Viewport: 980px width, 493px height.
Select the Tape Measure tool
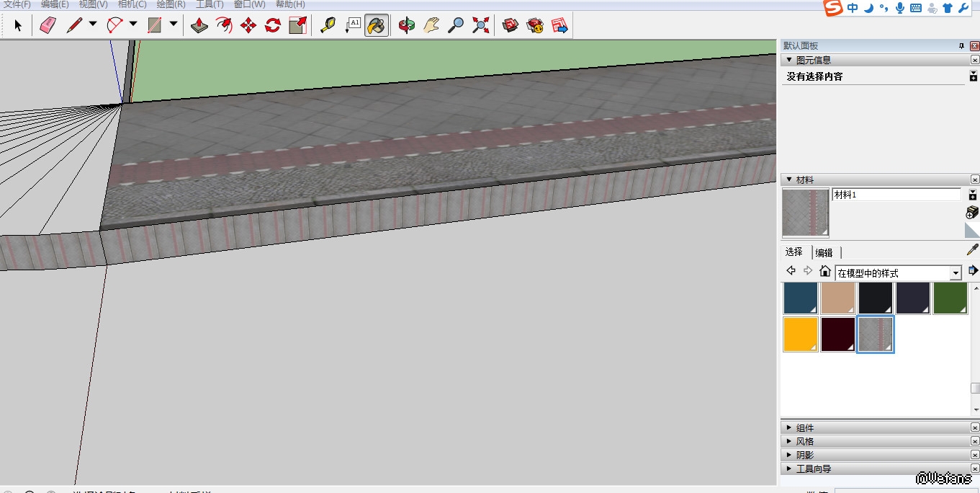328,26
